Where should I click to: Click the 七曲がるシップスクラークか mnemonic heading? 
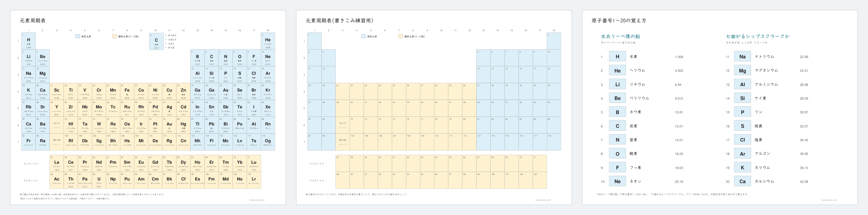757,36
